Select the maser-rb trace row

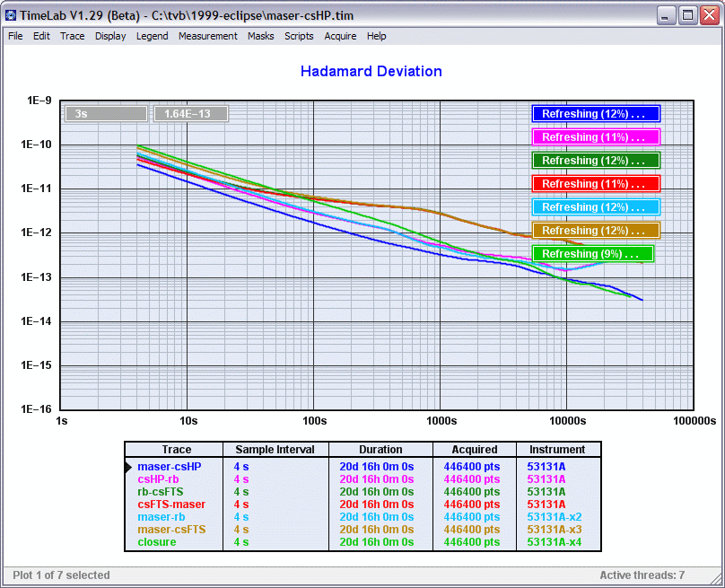(x=362, y=517)
